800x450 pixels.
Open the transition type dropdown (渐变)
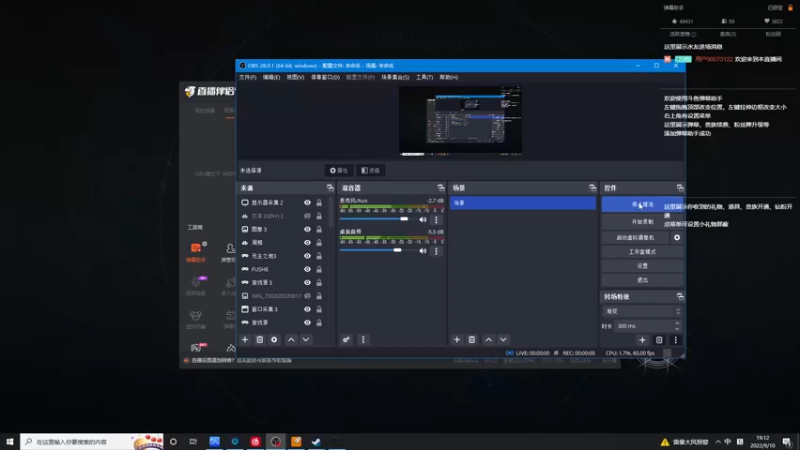pyautogui.click(x=642, y=311)
